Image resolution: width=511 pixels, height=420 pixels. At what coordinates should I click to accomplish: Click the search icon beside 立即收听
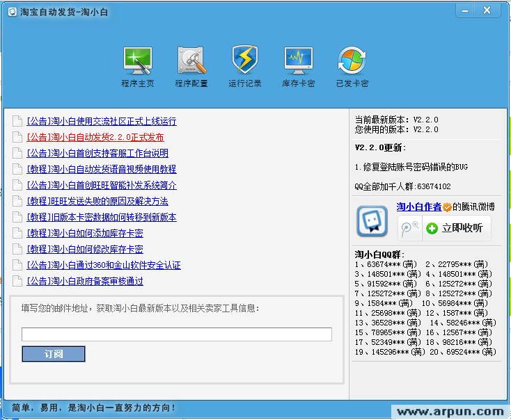coord(409,228)
